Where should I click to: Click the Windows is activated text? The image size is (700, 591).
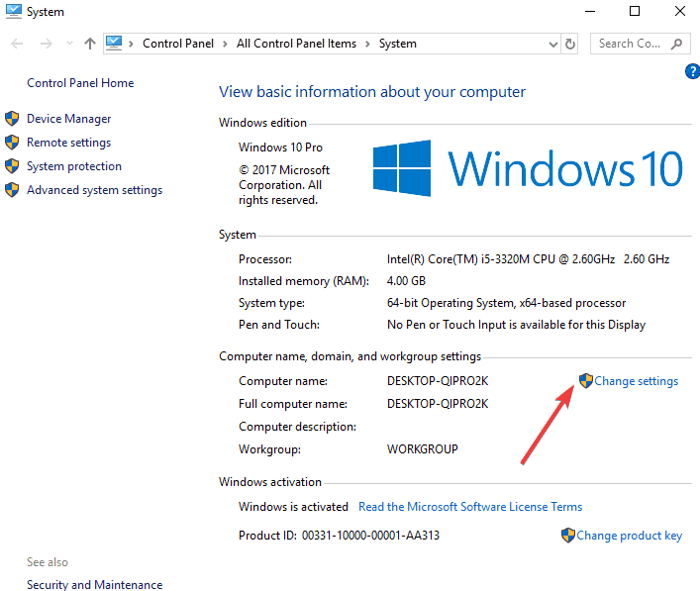(x=293, y=507)
